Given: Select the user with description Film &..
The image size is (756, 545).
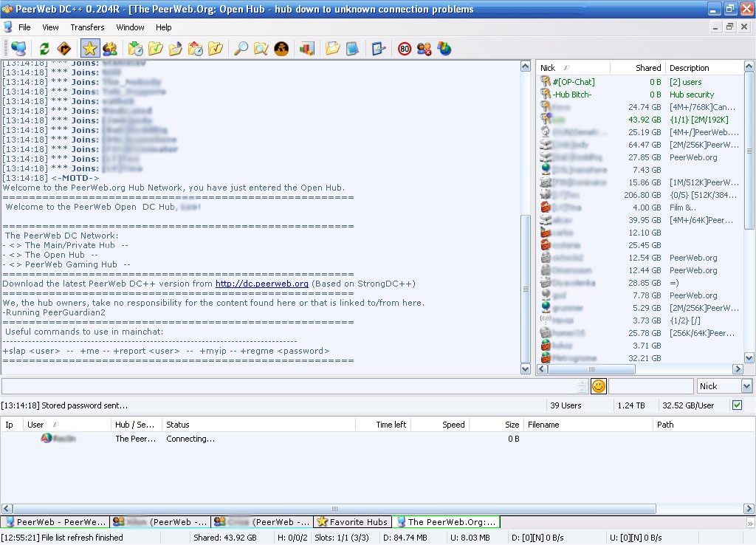Looking at the screenshot, I should [640, 208].
